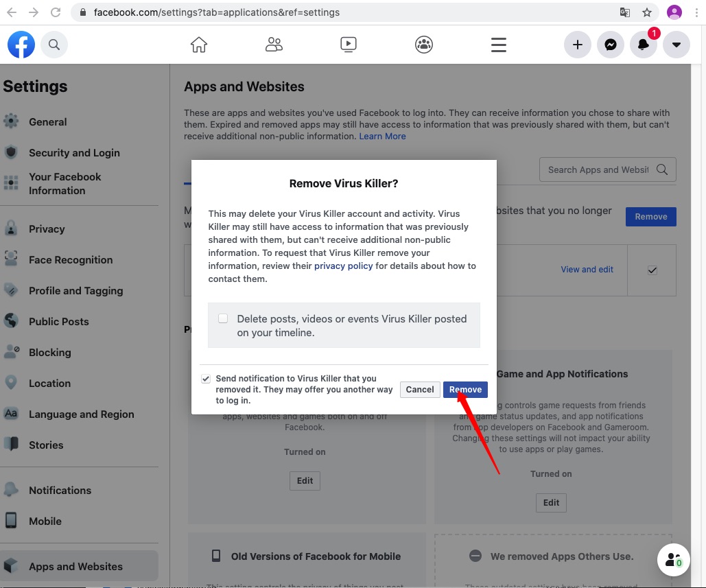The width and height of the screenshot is (706, 588).
Task: Open Privacy settings
Action: coord(47,229)
